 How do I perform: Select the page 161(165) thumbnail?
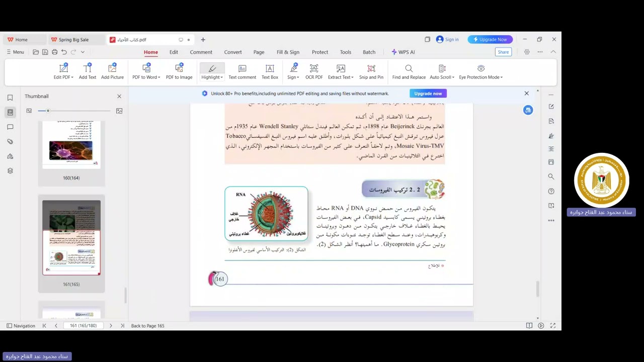[x=71, y=237]
